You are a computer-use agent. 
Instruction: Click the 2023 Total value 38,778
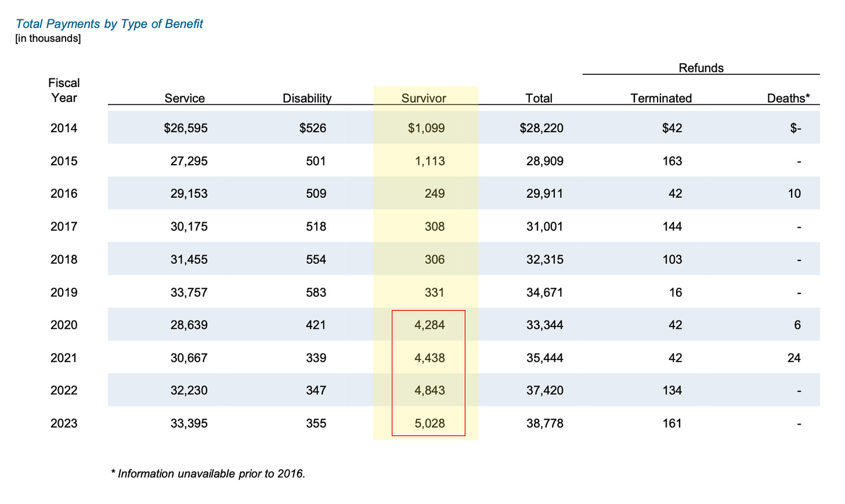click(x=545, y=423)
